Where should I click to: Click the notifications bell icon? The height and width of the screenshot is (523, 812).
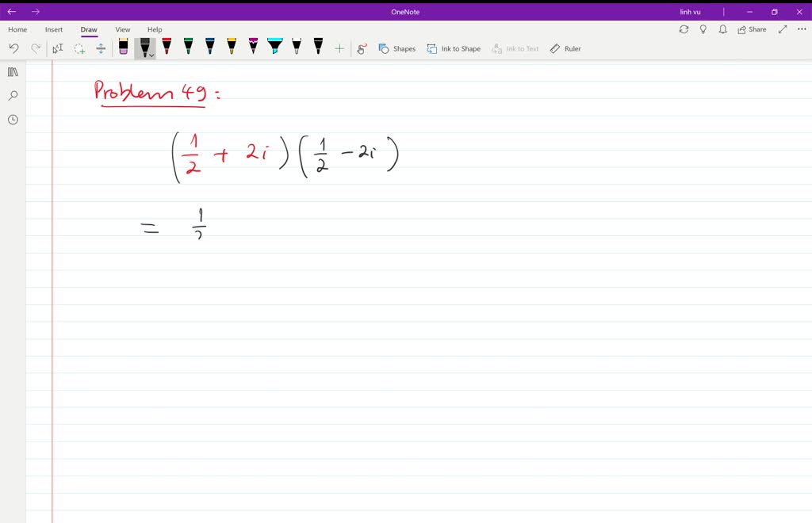(722, 29)
